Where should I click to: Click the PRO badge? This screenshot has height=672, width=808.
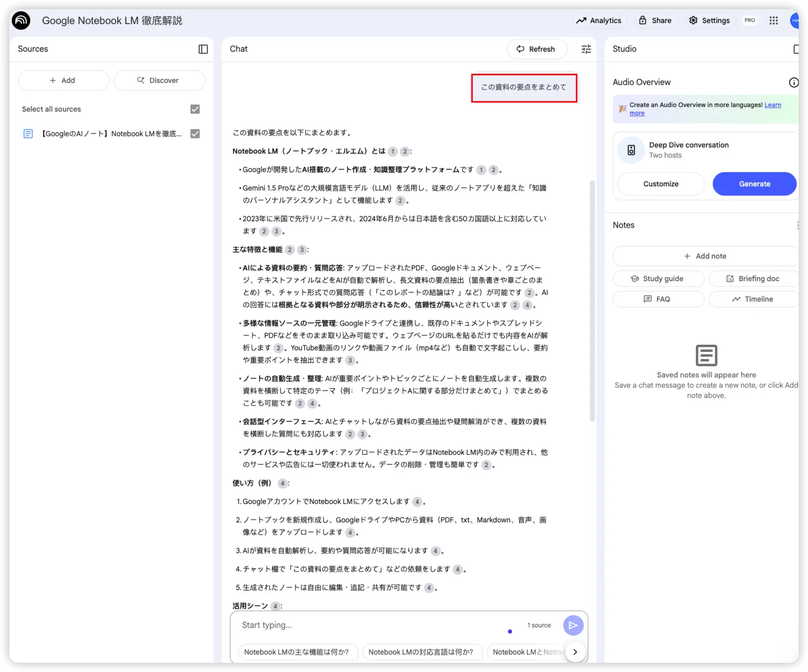pos(750,20)
